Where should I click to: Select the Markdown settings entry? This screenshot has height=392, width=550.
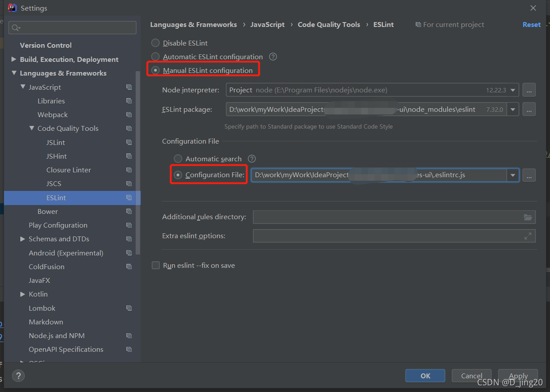click(46, 322)
